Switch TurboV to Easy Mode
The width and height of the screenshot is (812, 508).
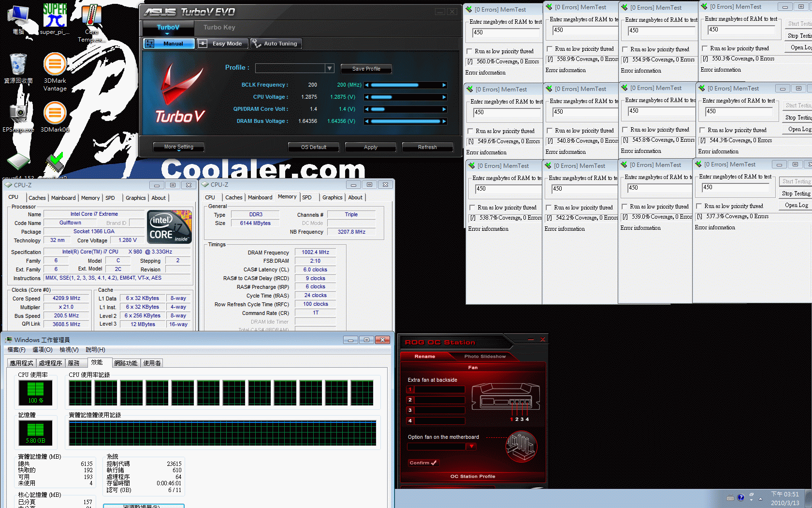222,44
